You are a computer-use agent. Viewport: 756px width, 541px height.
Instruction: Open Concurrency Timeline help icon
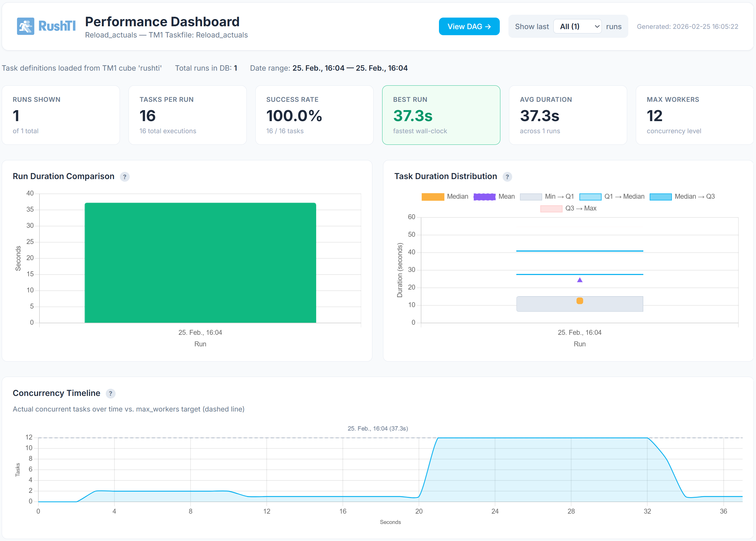click(110, 393)
